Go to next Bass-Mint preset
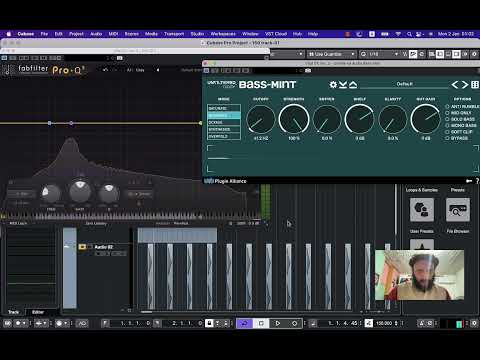 [x=465, y=85]
